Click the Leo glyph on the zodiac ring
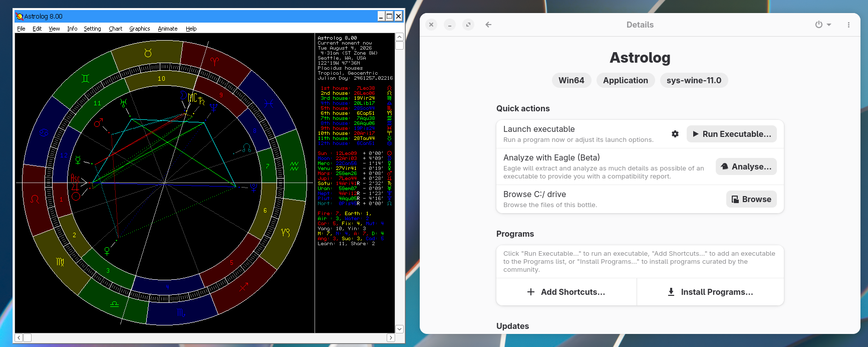This screenshot has height=347, width=868. (35, 199)
